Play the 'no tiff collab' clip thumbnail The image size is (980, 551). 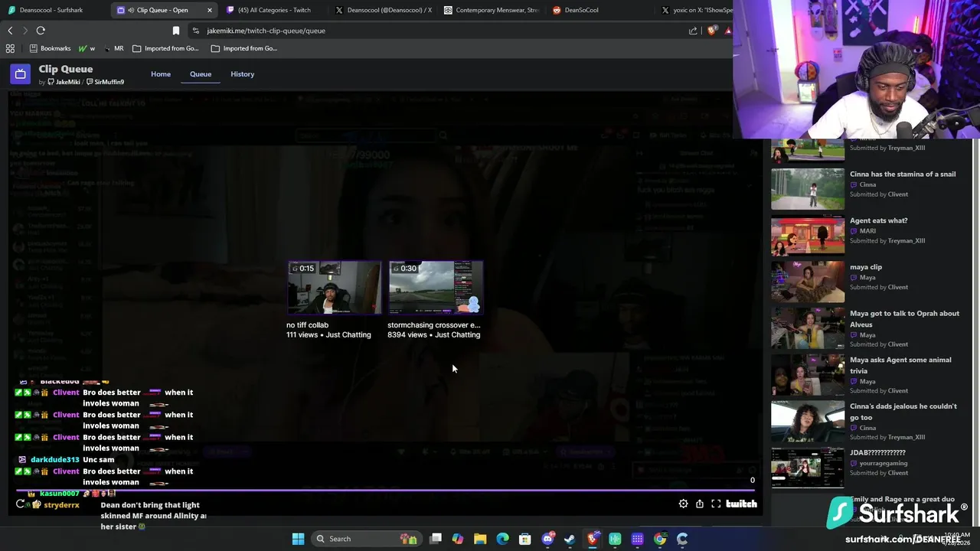click(x=335, y=288)
